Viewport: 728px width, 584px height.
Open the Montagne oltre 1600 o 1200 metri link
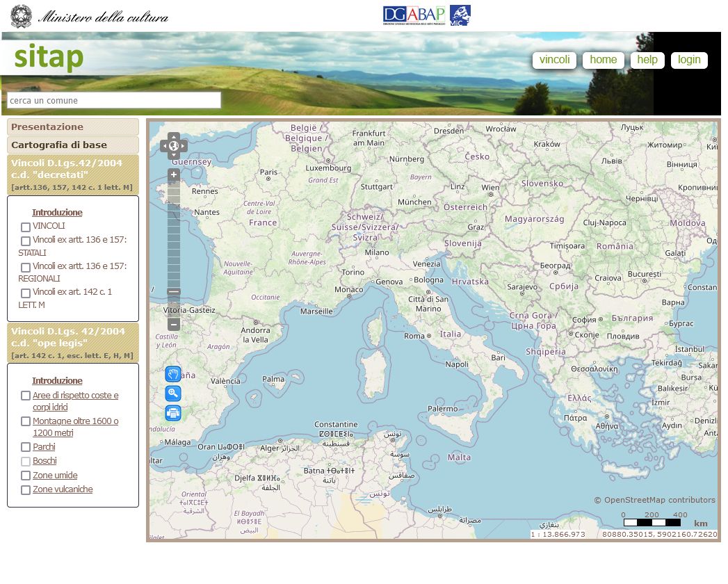click(75, 427)
